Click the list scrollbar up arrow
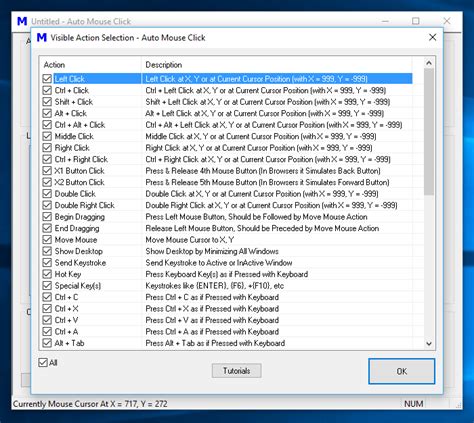The width and height of the screenshot is (474, 423). click(429, 63)
